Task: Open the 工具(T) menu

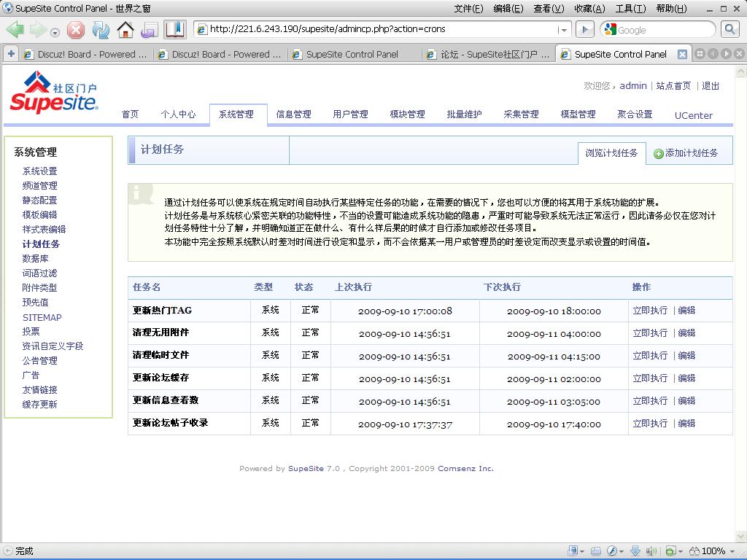Action: pos(630,9)
